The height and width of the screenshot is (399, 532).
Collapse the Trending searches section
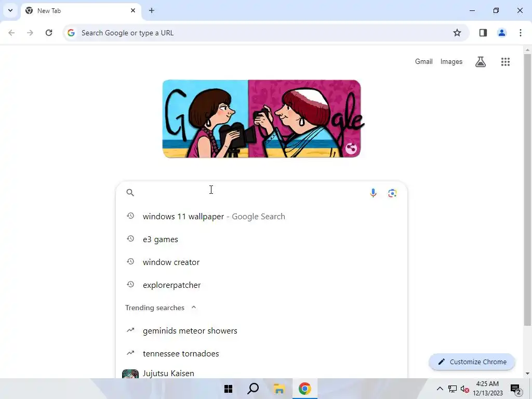pyautogui.click(x=194, y=308)
